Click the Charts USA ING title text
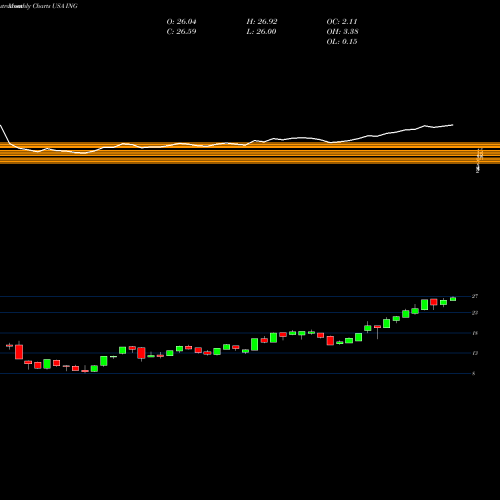The image size is (500, 500). tap(55, 6)
